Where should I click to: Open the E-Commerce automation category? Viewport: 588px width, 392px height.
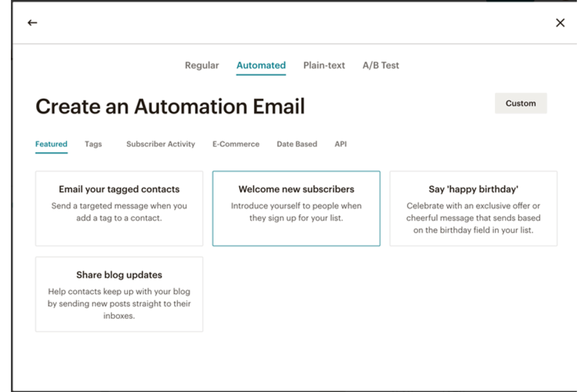click(236, 144)
